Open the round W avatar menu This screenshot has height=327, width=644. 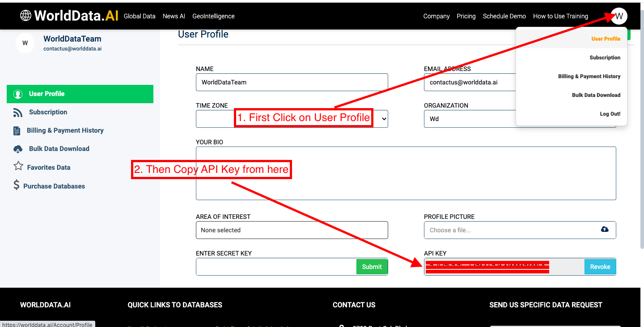coord(619,17)
